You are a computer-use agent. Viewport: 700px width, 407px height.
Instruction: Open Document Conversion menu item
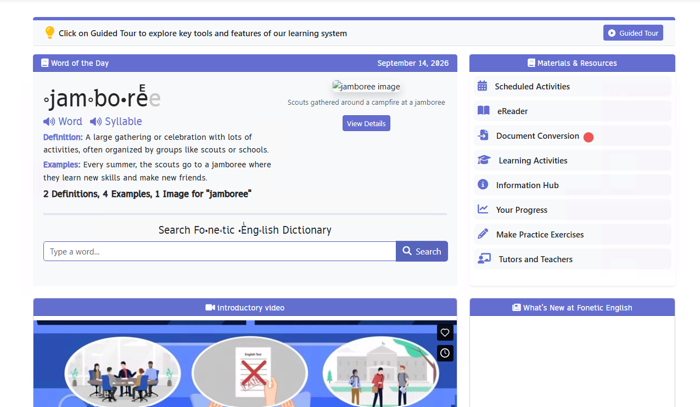572,136
